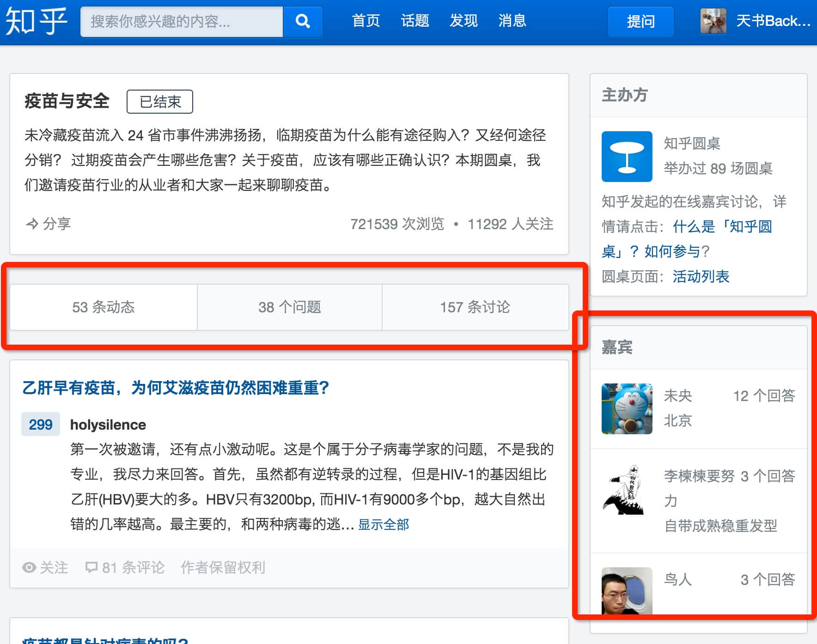Viewport: 817px width, 644px height.
Task: Focus the 搜索你感兴趣的内容 search field
Action: click(x=181, y=21)
